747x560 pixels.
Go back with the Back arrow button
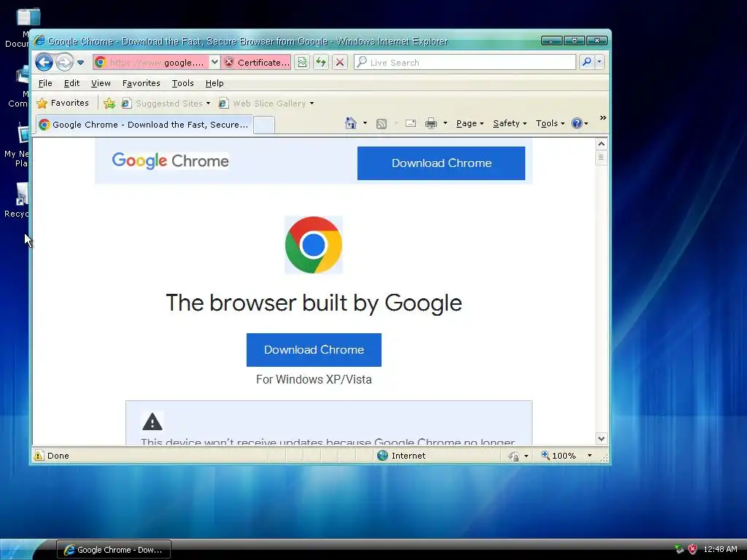pyautogui.click(x=44, y=62)
